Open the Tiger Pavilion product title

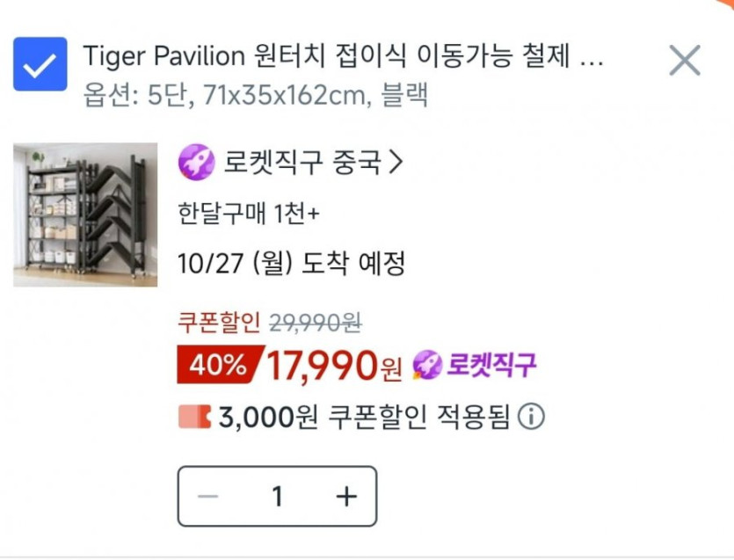tap(344, 56)
